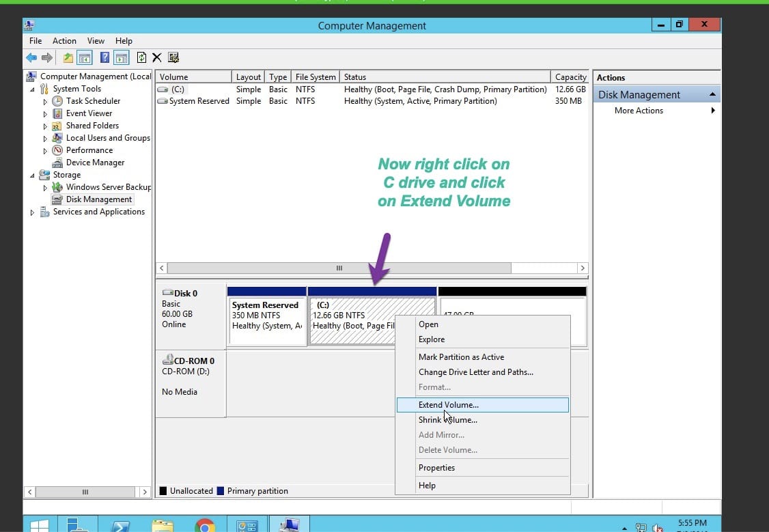Open MMC Help via the question mark icon
The height and width of the screenshot is (532, 769).
click(104, 57)
